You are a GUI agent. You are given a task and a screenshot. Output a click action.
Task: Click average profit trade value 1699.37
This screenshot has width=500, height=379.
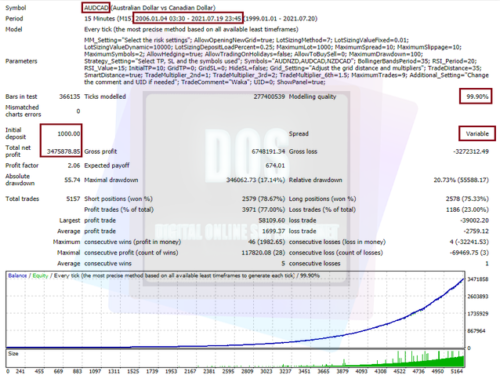pos(273,231)
